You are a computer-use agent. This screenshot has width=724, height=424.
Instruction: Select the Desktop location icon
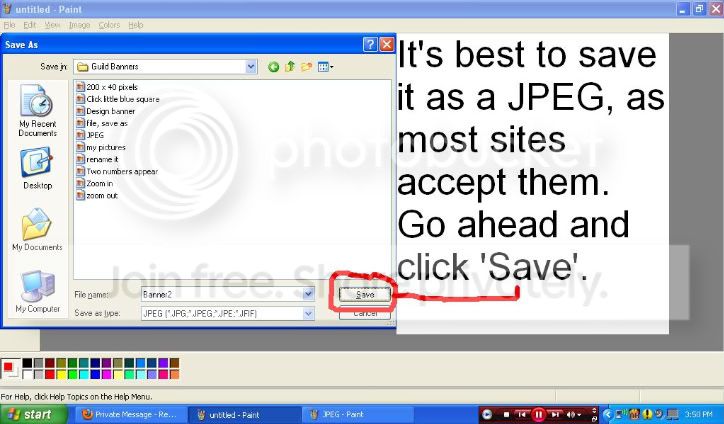[x=37, y=169]
